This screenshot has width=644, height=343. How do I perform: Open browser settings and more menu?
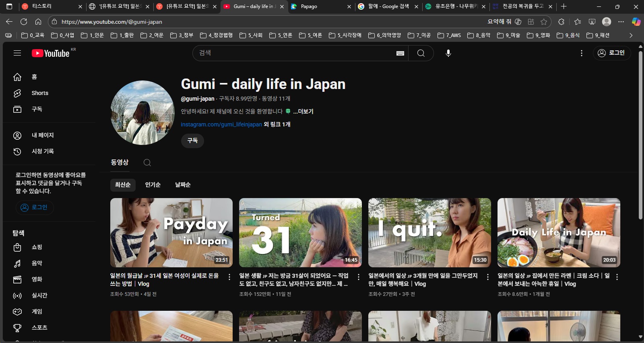coord(621,22)
